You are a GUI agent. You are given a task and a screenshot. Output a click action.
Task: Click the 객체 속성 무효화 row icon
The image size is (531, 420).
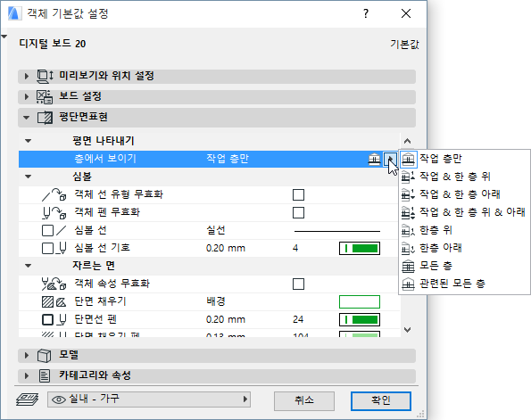pos(54,284)
